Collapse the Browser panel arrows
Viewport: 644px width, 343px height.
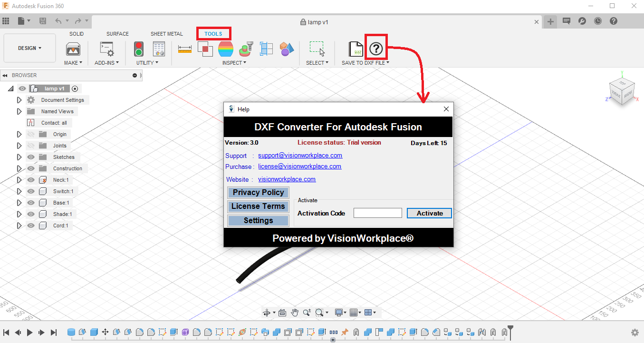(x=5, y=75)
